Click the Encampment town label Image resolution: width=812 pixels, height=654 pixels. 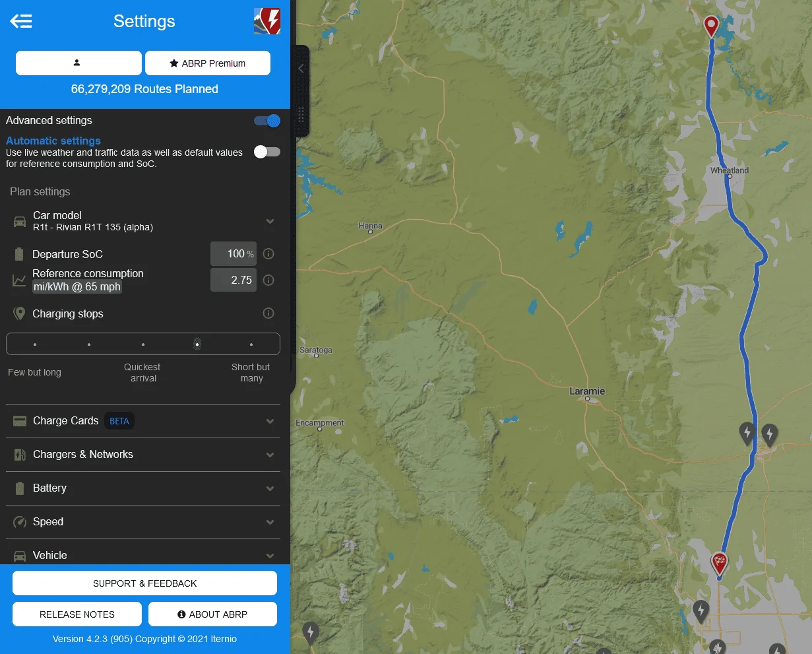320,423
